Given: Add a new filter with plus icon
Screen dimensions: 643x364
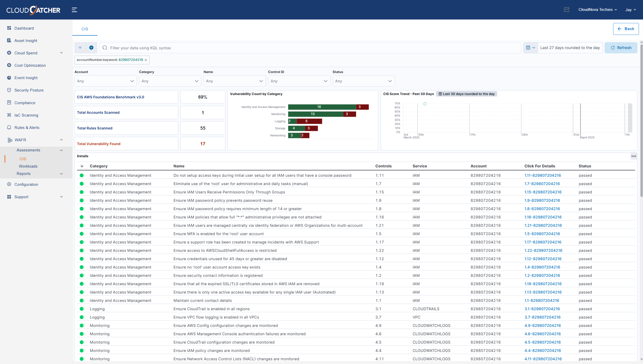Looking at the screenshot, I should tap(91, 48).
